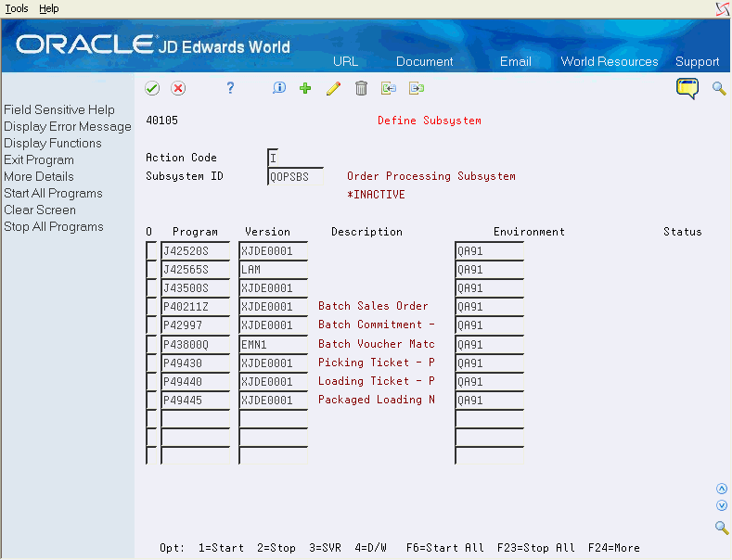The height and width of the screenshot is (560, 732).
Task: Click version field EMN1
Action: pyautogui.click(x=274, y=344)
